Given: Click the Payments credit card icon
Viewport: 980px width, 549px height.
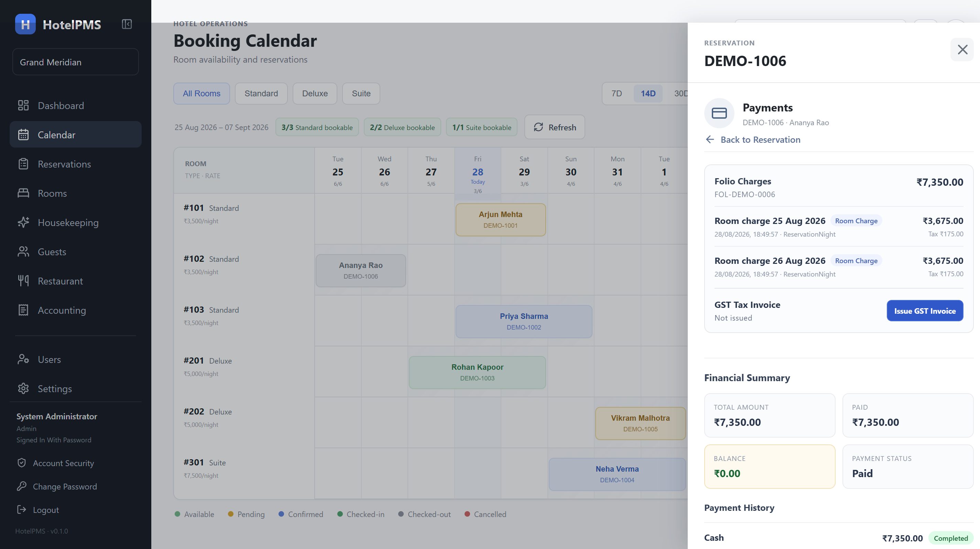Looking at the screenshot, I should [719, 113].
